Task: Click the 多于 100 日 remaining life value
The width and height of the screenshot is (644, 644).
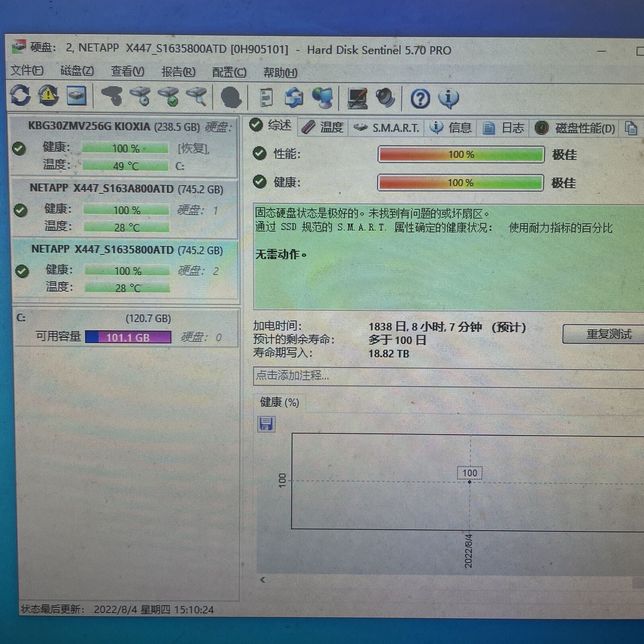Action: tap(397, 340)
